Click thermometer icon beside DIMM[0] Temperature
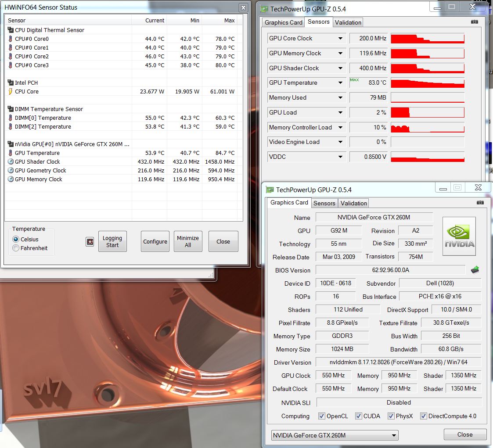The height and width of the screenshot is (448, 493). point(11,118)
